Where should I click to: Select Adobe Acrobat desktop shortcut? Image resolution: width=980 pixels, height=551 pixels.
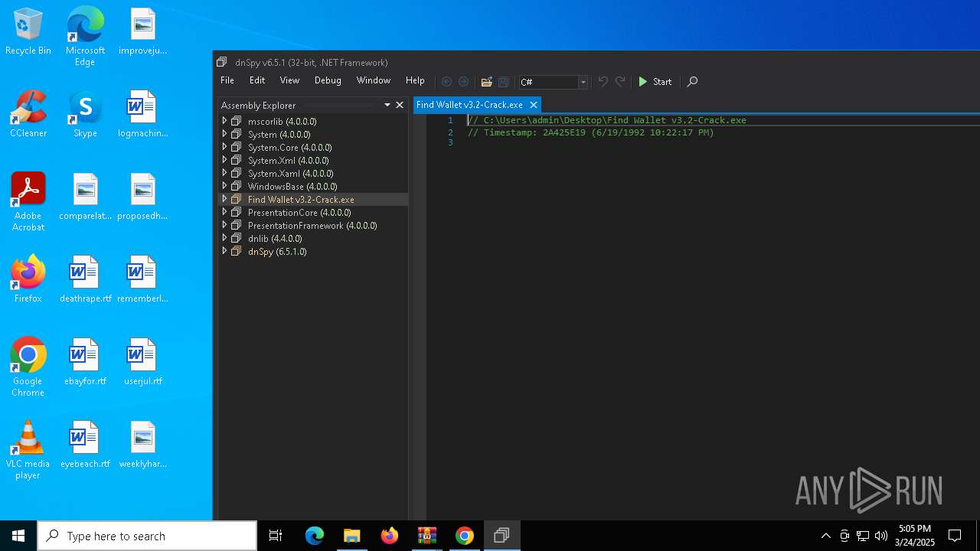point(28,202)
